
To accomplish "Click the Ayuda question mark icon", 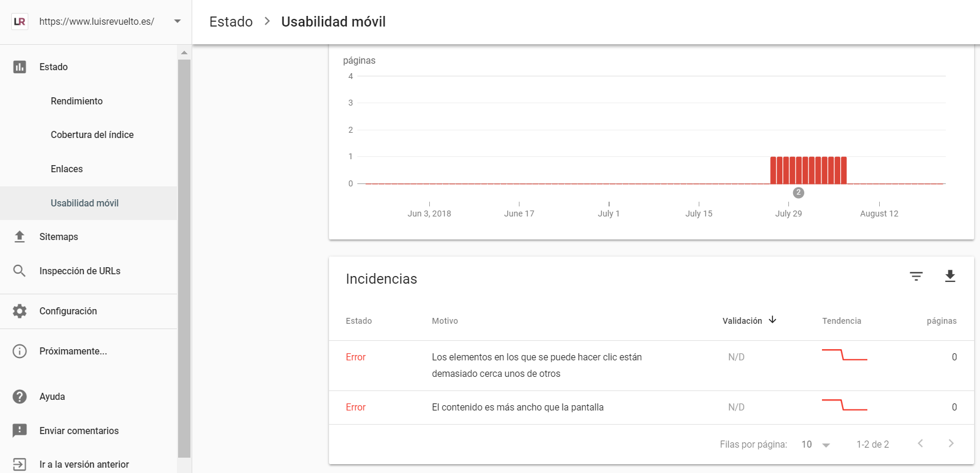I will pos(19,396).
